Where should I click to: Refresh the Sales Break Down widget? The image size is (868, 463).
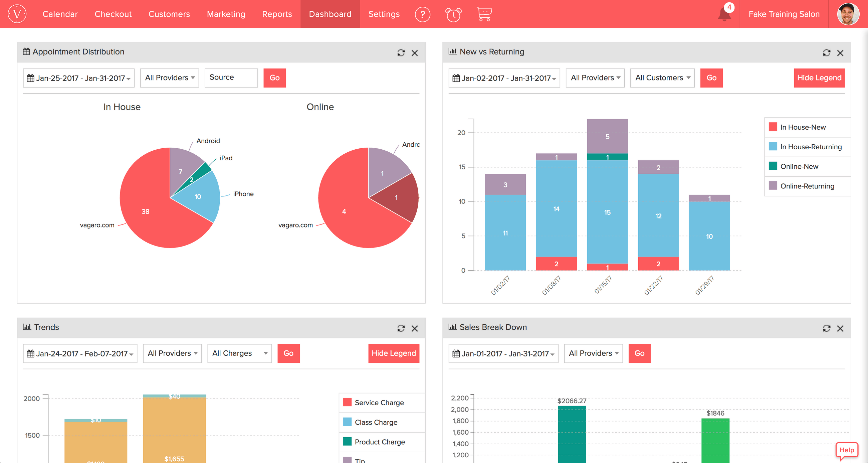coord(826,328)
